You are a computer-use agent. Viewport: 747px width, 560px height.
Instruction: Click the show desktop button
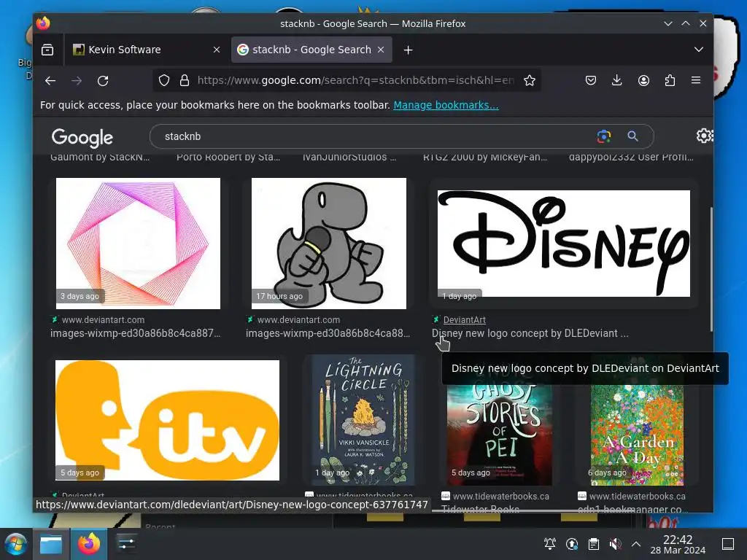(x=727, y=544)
